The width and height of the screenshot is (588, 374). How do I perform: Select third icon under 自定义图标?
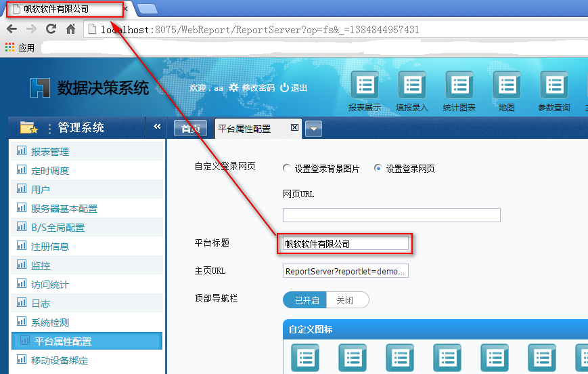tap(400, 358)
